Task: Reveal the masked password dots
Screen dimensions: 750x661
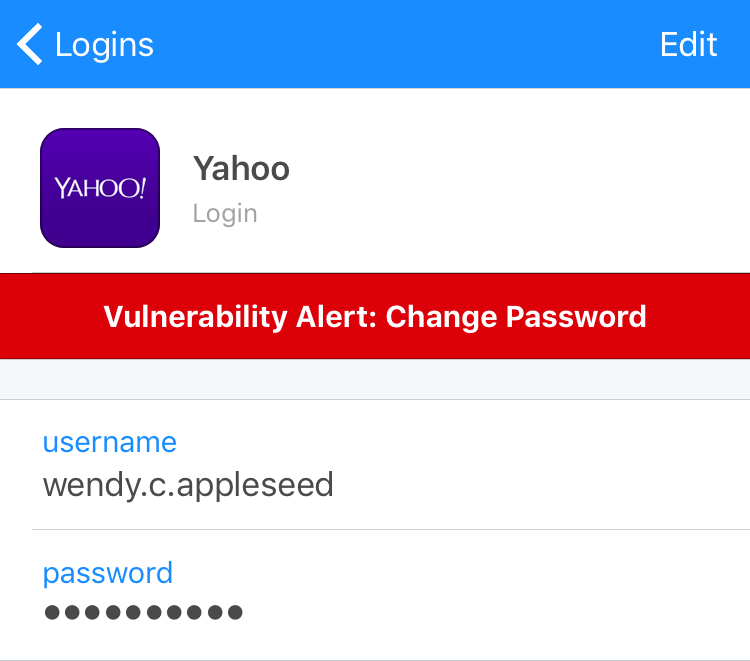Action: tap(143, 612)
